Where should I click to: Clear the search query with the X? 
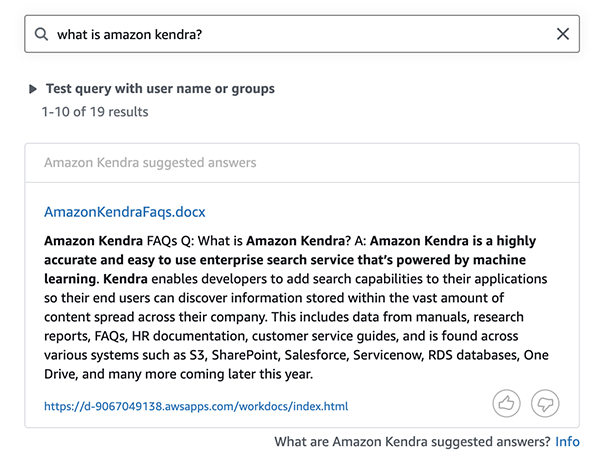pyautogui.click(x=563, y=34)
